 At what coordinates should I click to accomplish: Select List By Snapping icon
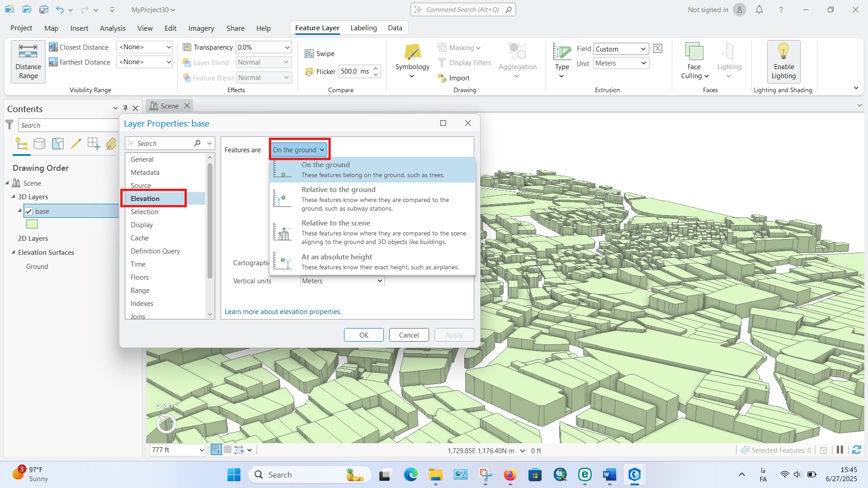(94, 144)
